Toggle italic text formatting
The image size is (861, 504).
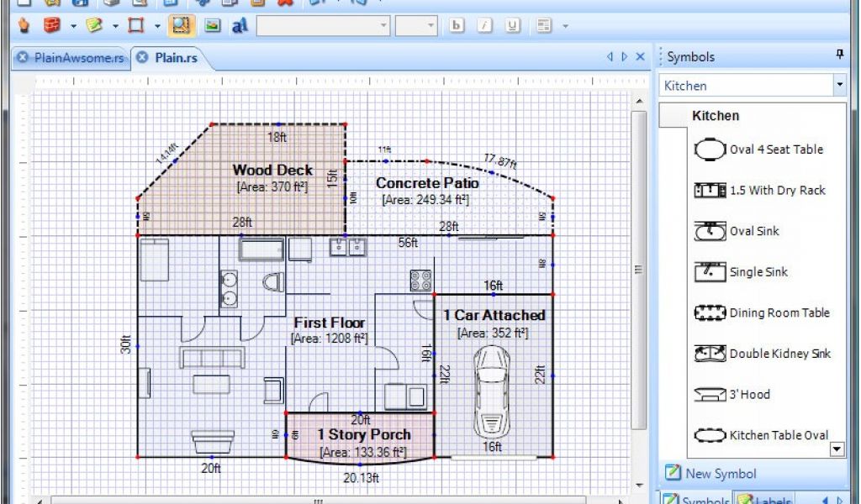484,25
